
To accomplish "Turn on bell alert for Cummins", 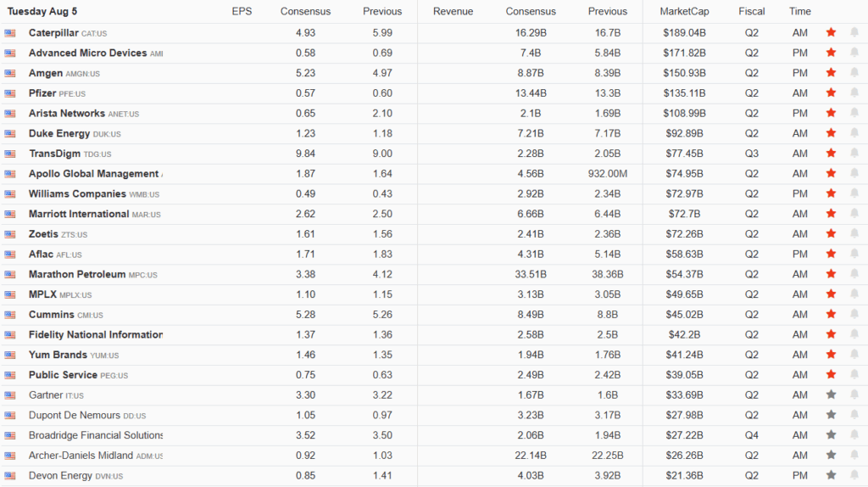I will 854,315.
